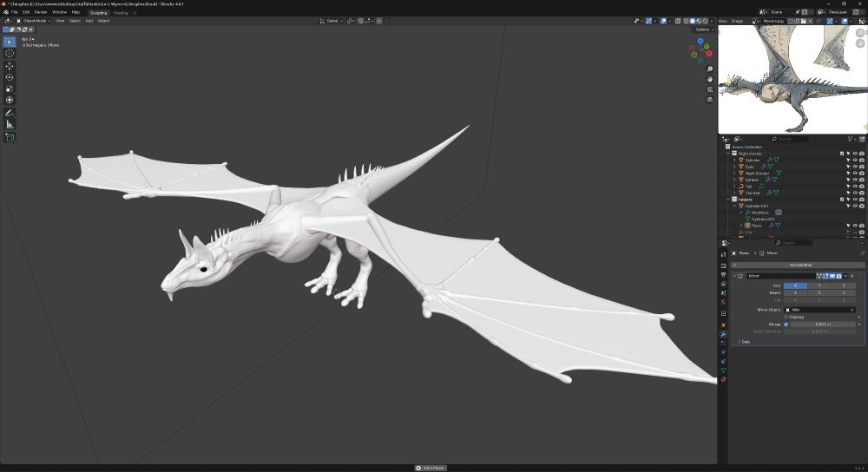Screen dimensions: 868x472
Task: Open the Material properties tab
Action: [723, 379]
